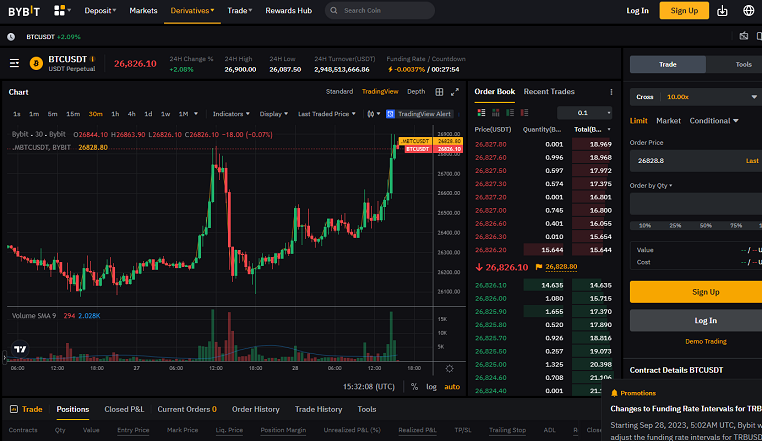Click the TradingView Alert button
This screenshot has height=441, width=762.
point(419,114)
